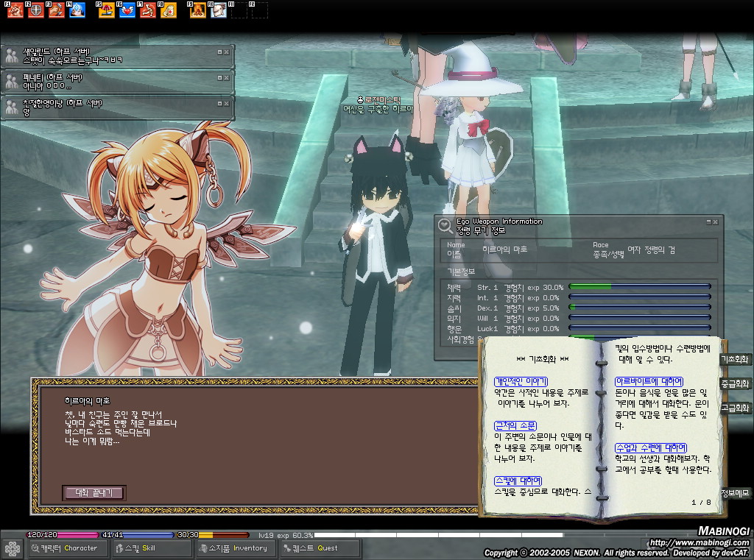The height and width of the screenshot is (560, 754).
Task: Click the cat-eared player character
Action: point(376,255)
